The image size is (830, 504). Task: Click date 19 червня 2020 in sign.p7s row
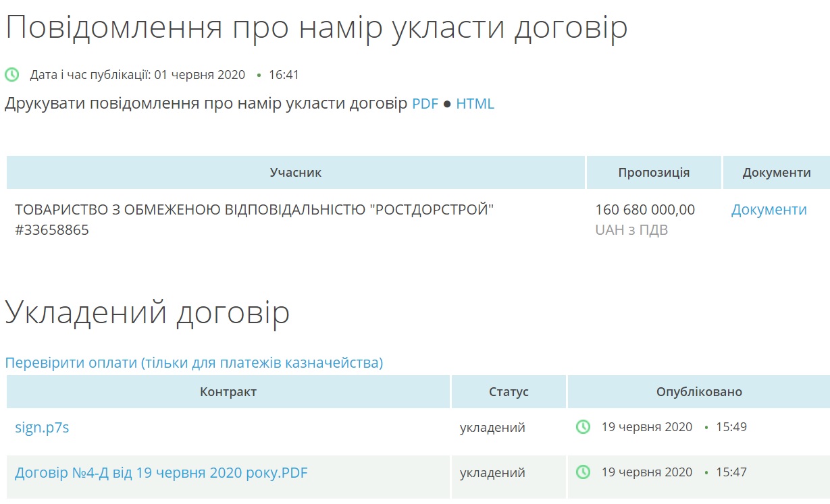(647, 427)
